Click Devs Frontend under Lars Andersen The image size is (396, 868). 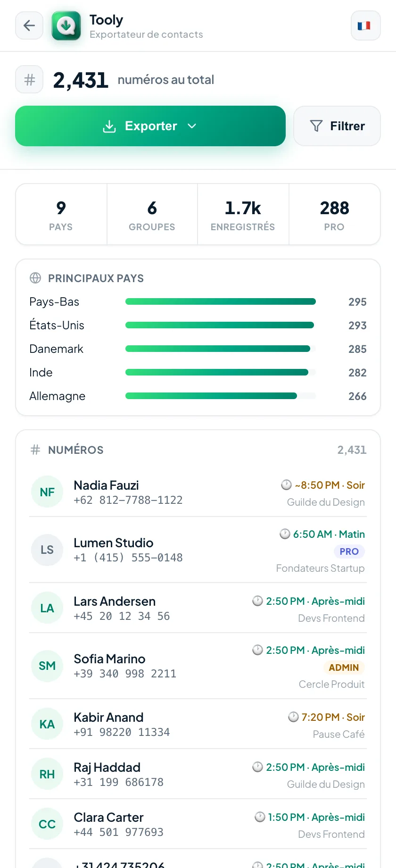pyautogui.click(x=331, y=618)
